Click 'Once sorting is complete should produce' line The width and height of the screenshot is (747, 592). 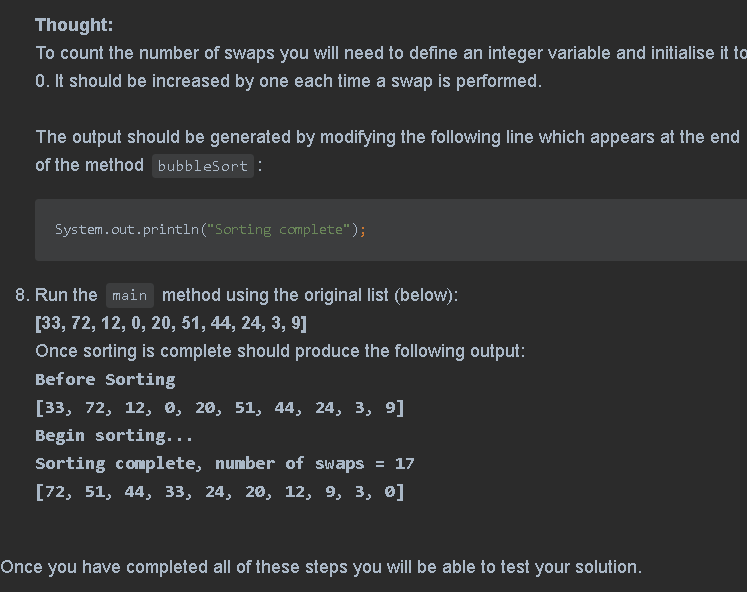pyautogui.click(x=280, y=351)
